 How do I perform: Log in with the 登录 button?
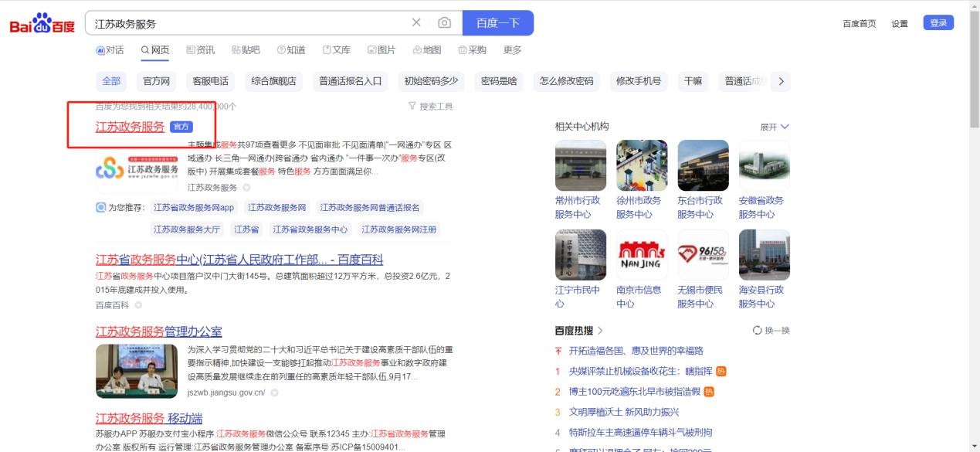(x=938, y=23)
